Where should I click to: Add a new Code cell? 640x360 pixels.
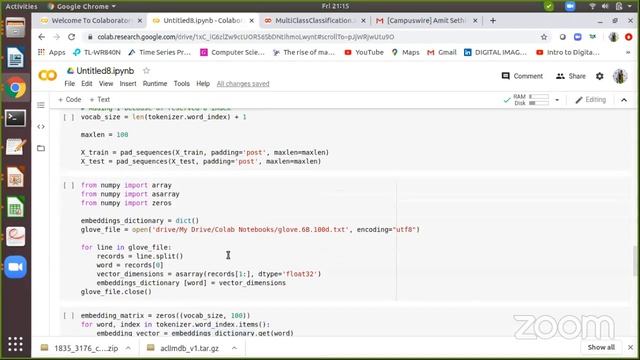pos(69,99)
